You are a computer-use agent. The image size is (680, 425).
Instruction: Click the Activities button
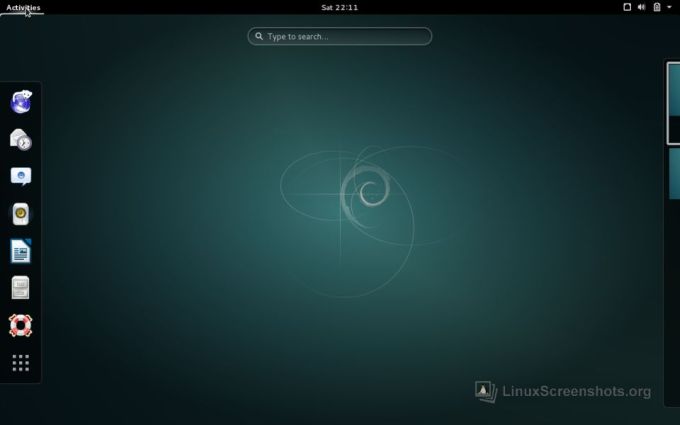[x=23, y=7]
